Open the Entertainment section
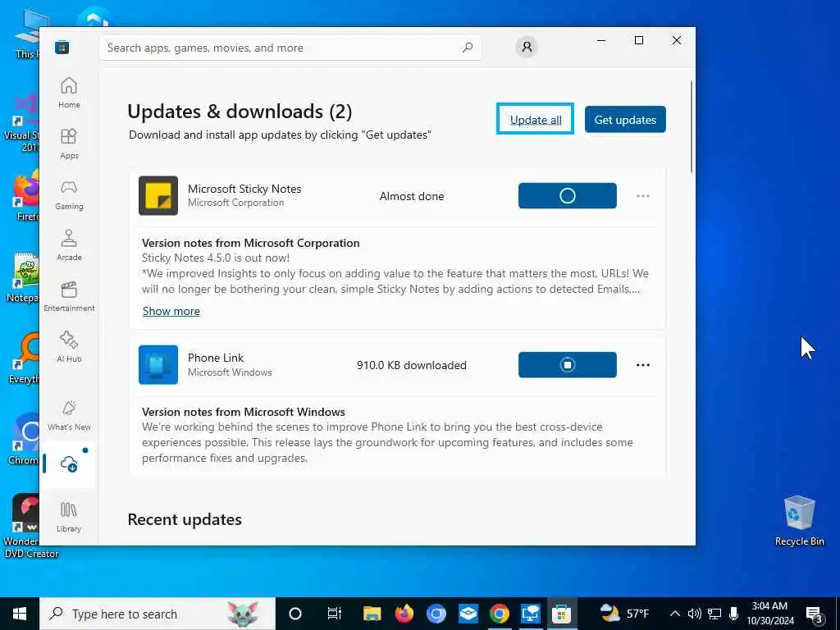The height and width of the screenshot is (630, 840). pos(69,296)
